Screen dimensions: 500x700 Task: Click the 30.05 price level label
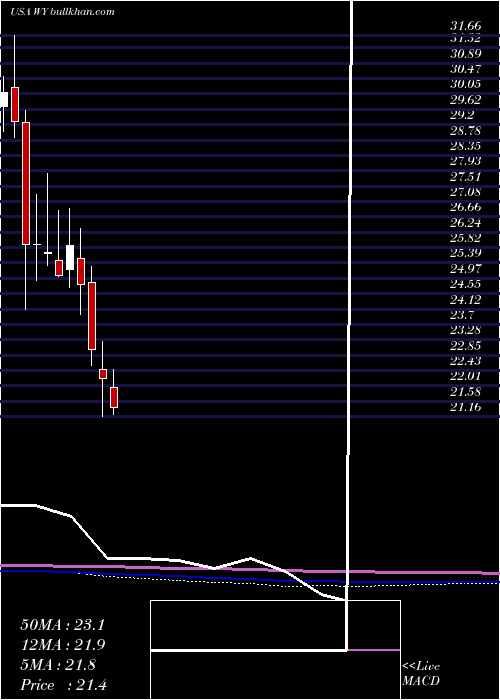pyautogui.click(x=465, y=84)
